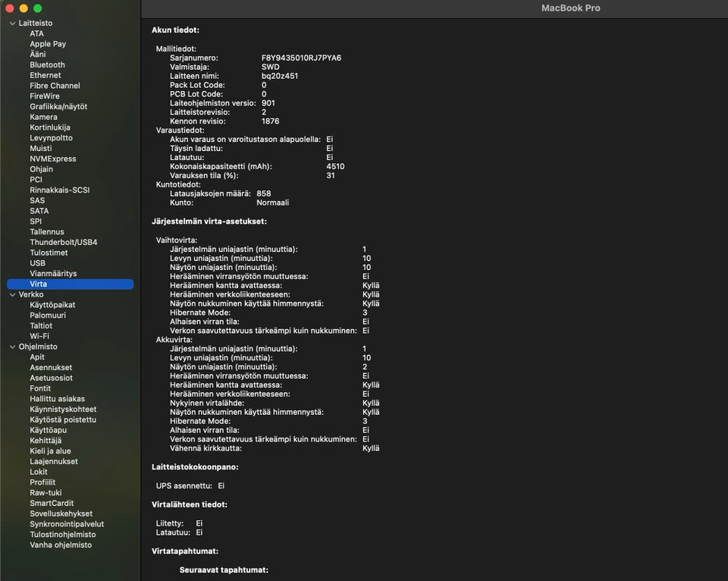728x581 pixels.
Task: Open Käynnistyskohteet startup items
Action: (63, 410)
